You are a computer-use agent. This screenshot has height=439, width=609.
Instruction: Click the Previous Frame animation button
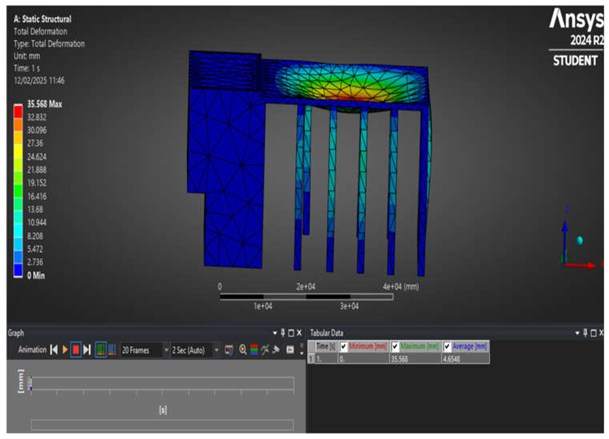pyautogui.click(x=54, y=350)
